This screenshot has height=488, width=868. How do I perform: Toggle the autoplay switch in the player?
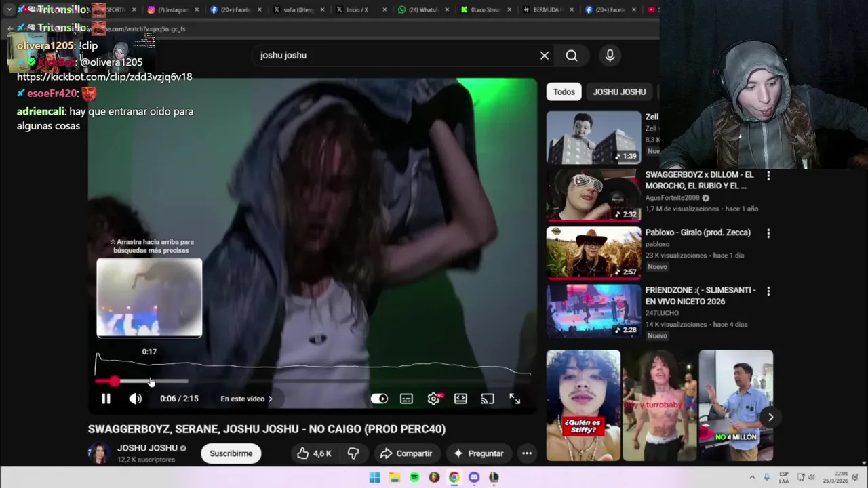point(379,399)
